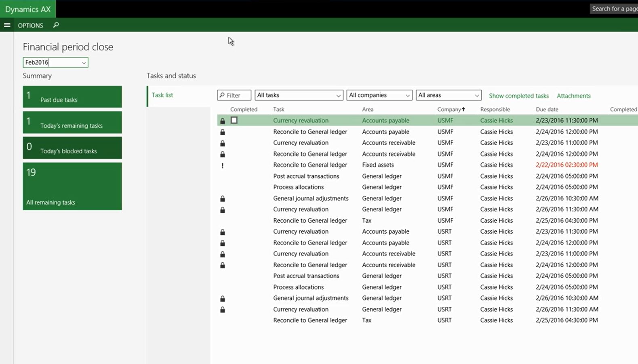Open the All tasks dropdown
The height and width of the screenshot is (364, 638).
pos(298,95)
